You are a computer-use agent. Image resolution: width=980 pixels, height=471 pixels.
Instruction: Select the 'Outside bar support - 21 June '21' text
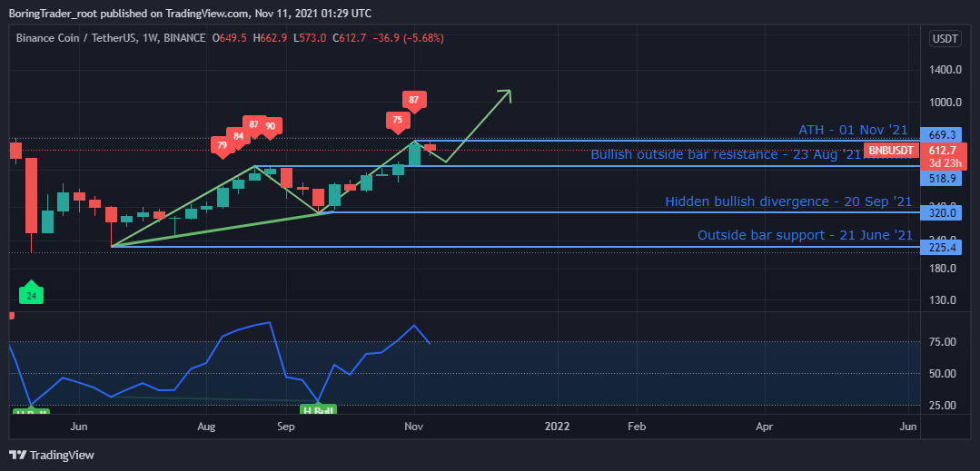(805, 236)
